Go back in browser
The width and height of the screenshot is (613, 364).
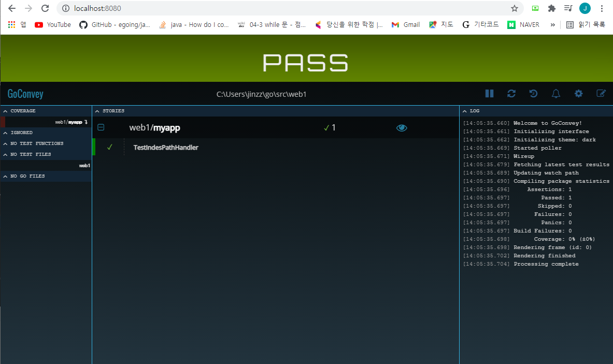point(12,8)
